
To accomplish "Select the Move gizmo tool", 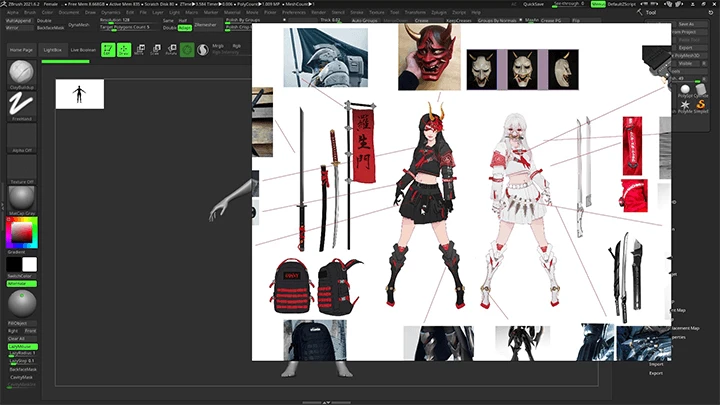I will tap(140, 50).
